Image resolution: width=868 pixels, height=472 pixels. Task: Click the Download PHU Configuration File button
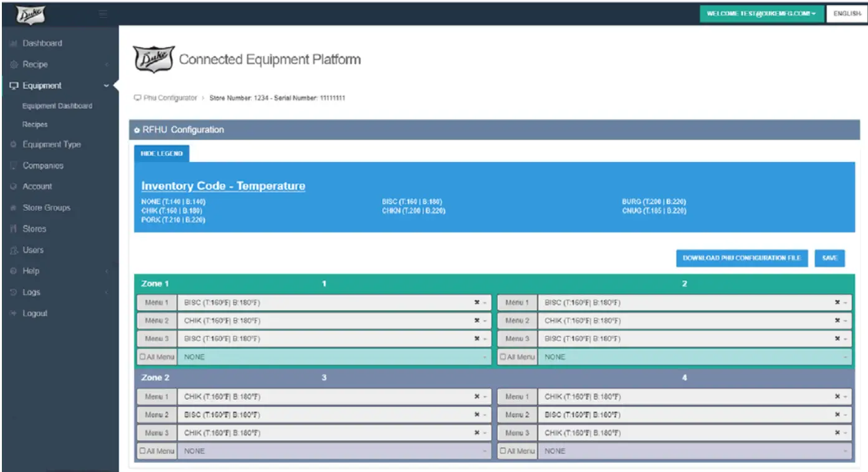click(x=742, y=258)
